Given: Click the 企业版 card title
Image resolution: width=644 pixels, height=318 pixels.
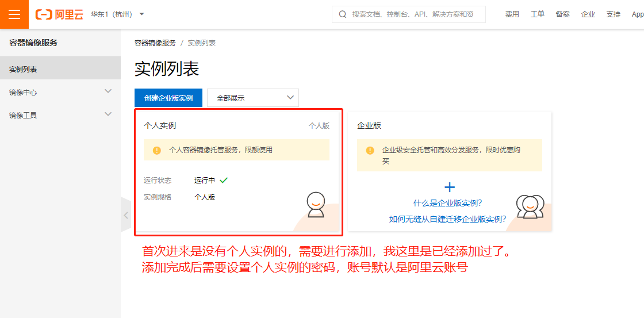Looking at the screenshot, I should click(369, 126).
